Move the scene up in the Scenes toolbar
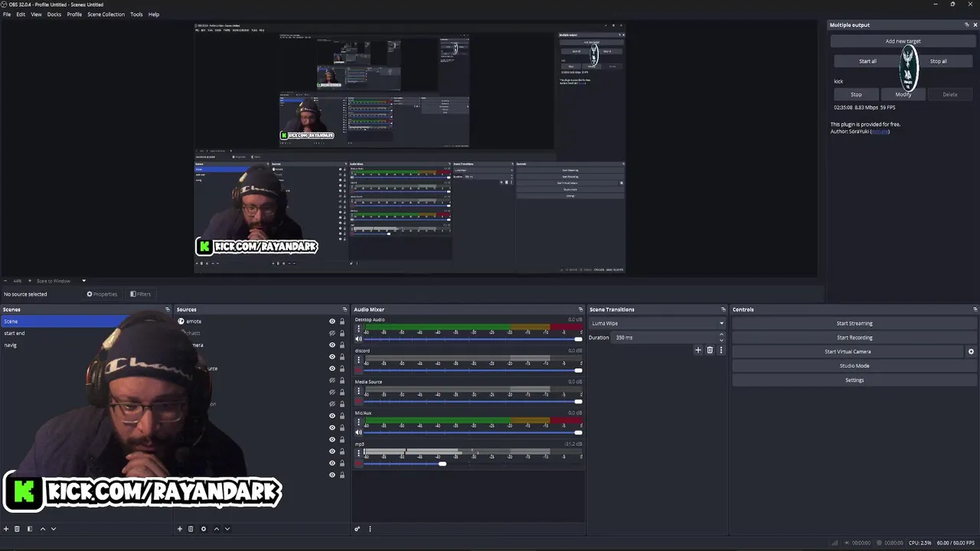Screen dimensions: 980x551 pyautogui.click(x=42, y=529)
